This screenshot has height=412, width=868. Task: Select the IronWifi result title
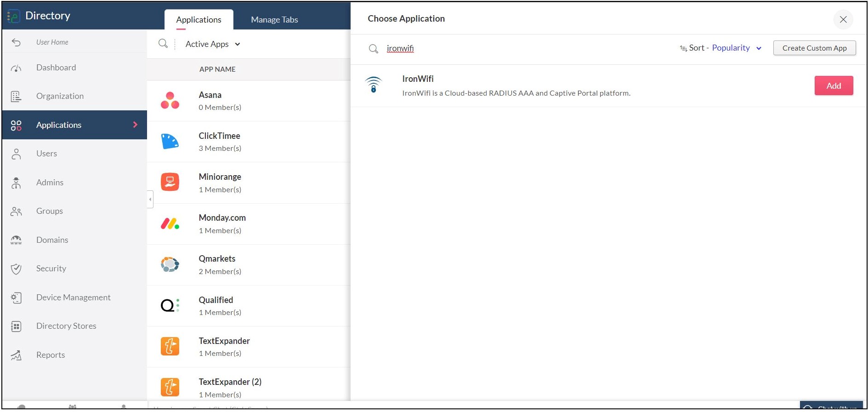click(418, 79)
